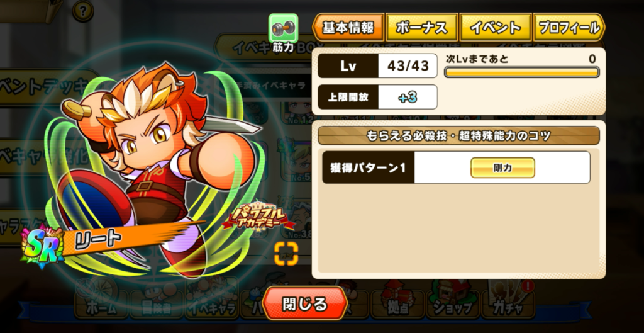Viewport: 644px width, 333px height.
Task: Click the 閉じる close button
Action: click(x=305, y=304)
